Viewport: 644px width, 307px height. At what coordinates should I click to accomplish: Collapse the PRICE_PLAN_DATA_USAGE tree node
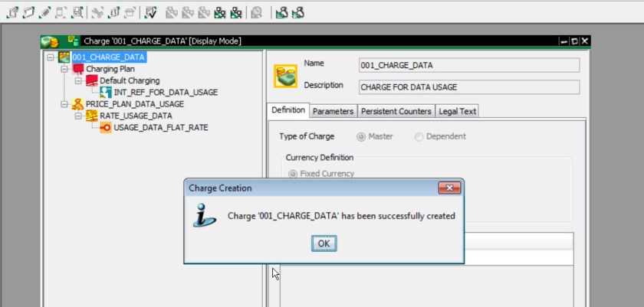pyautogui.click(x=64, y=105)
